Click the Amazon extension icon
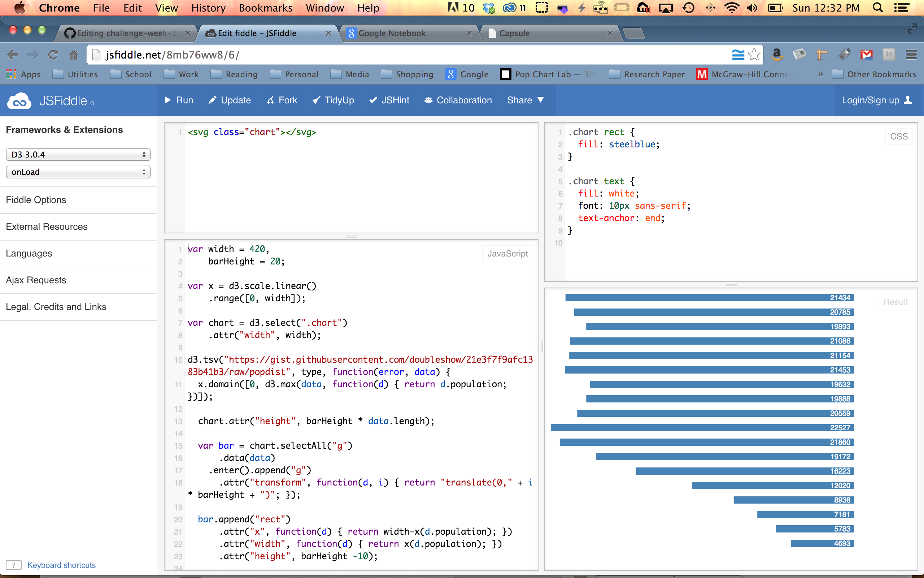 (777, 55)
